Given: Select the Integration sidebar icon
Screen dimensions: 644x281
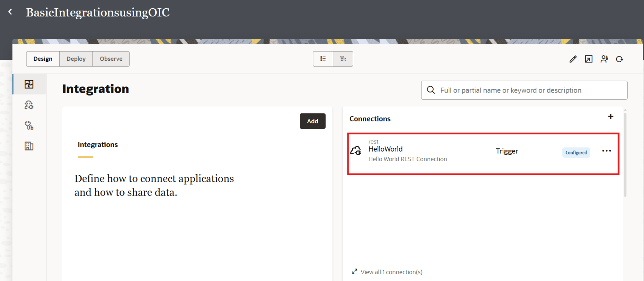Looking at the screenshot, I should point(29,84).
